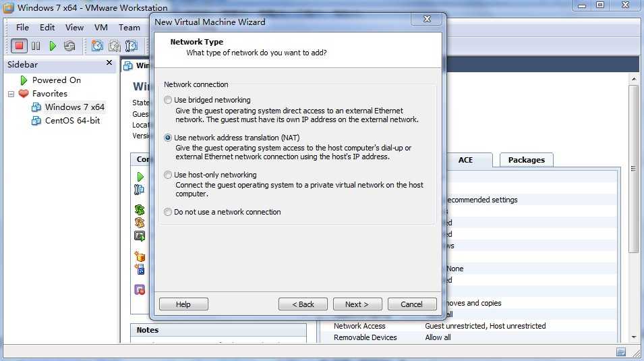This screenshot has height=361, width=644.
Task: Open the File menu
Action: (22, 28)
